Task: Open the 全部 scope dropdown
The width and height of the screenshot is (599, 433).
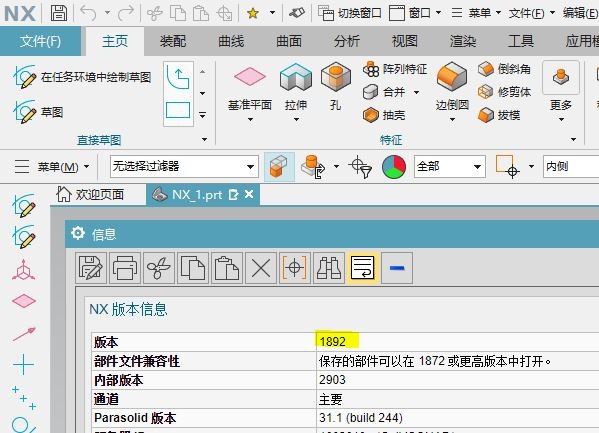Action: [450, 166]
